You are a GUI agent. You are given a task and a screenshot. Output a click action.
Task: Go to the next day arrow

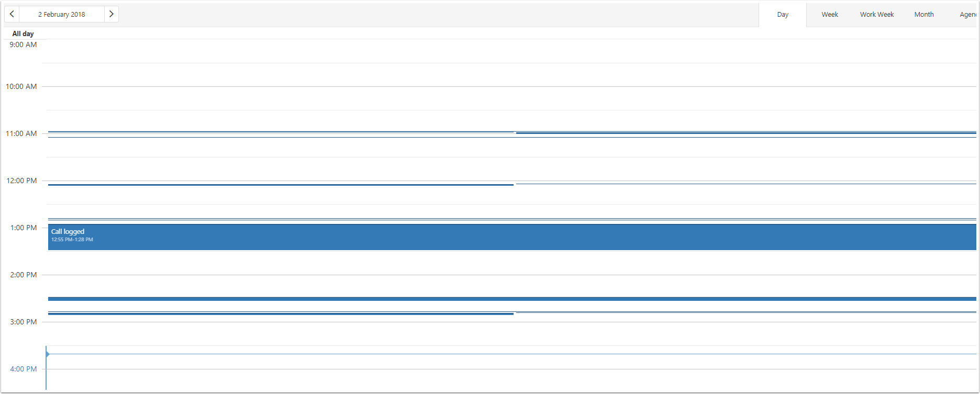coord(112,14)
